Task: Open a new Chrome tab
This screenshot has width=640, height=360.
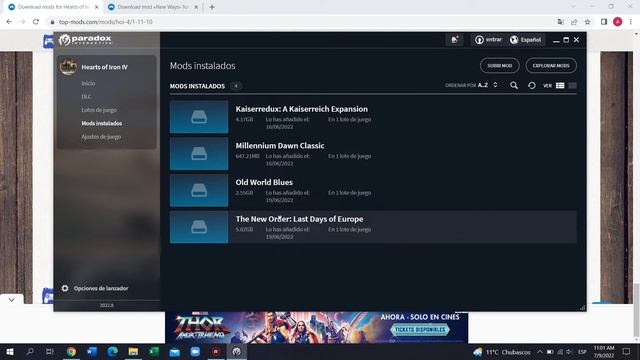Action: [x=212, y=7]
